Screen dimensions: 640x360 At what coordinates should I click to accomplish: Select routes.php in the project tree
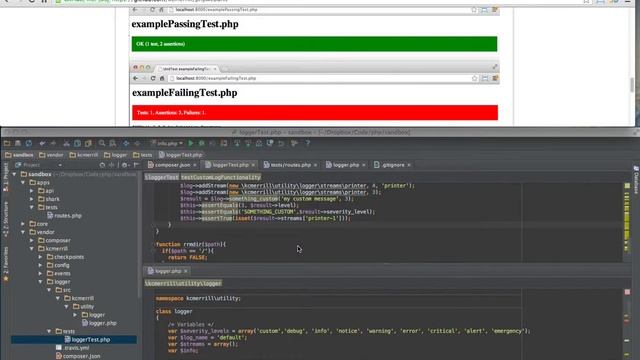coord(64,216)
